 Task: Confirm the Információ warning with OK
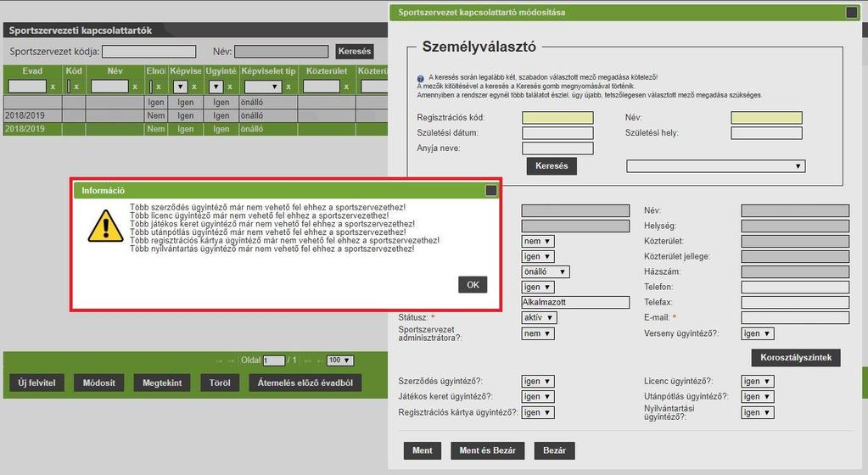pos(473,284)
